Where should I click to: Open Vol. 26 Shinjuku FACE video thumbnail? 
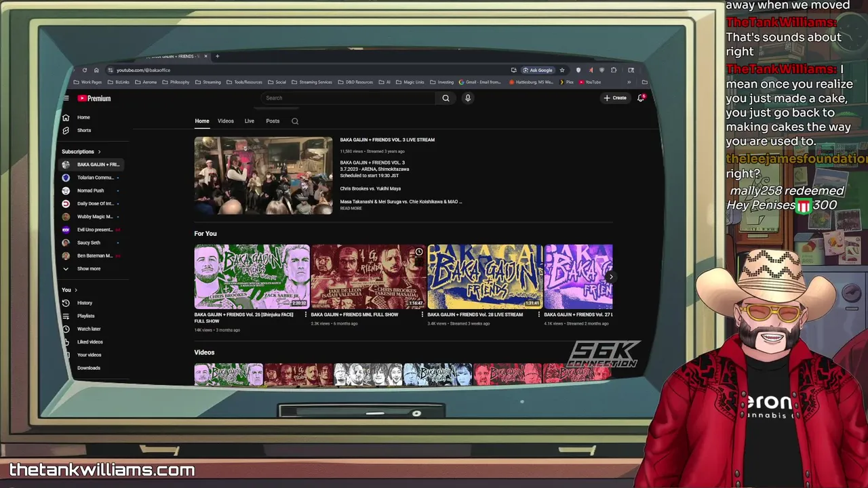[252, 277]
